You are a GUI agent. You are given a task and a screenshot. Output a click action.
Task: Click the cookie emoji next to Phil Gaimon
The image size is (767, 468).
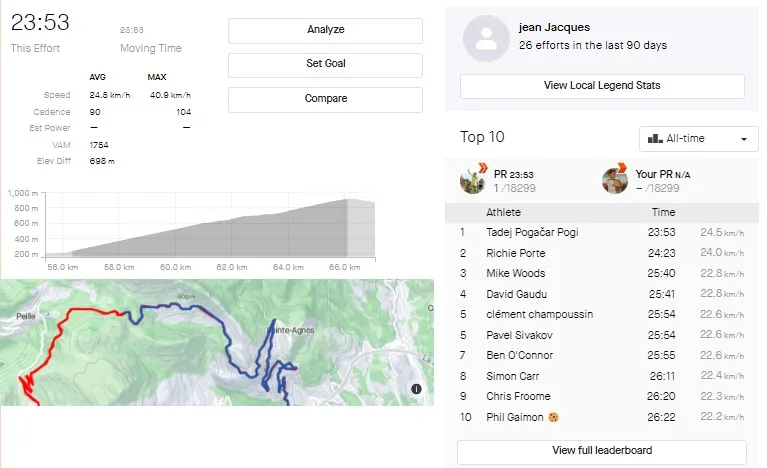click(553, 417)
